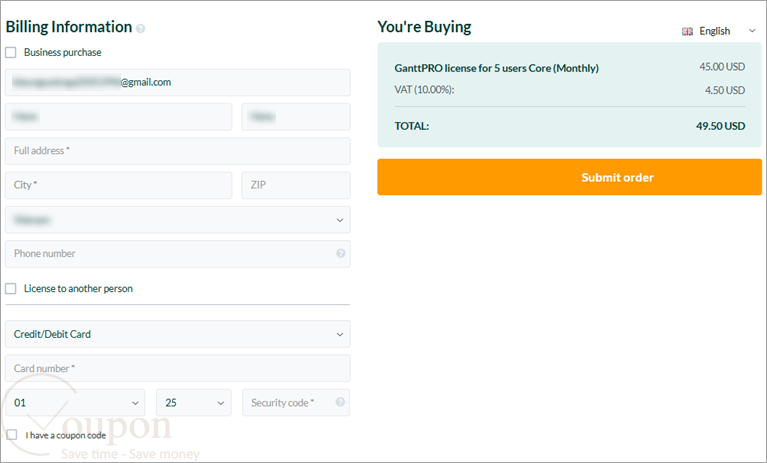Open the country selection dropdown
This screenshot has height=463, width=767.
tap(178, 220)
